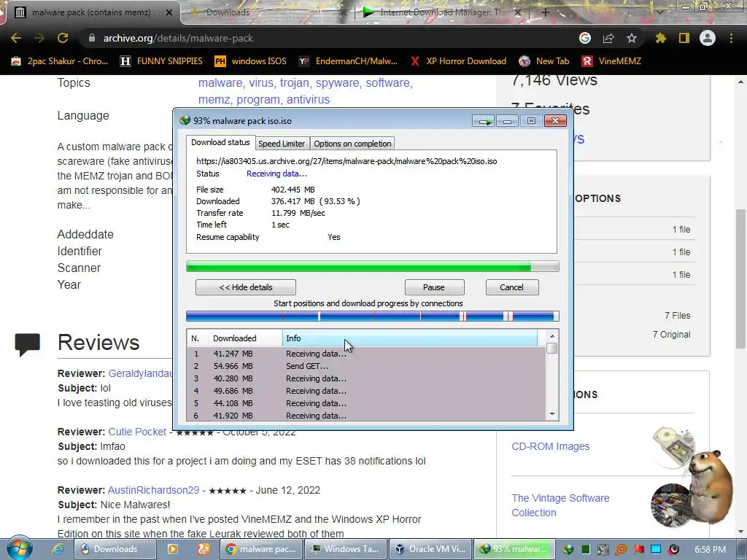Open the media player taskbar icon
Screen dimensions: 747x560
pyautogui.click(x=172, y=549)
